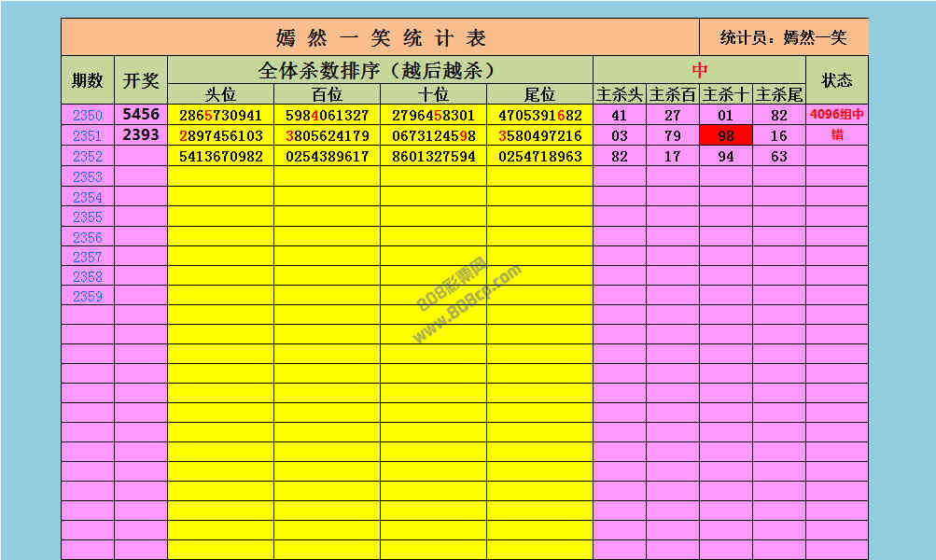
Task: Click the 主杀尾 column header
Action: (778, 94)
